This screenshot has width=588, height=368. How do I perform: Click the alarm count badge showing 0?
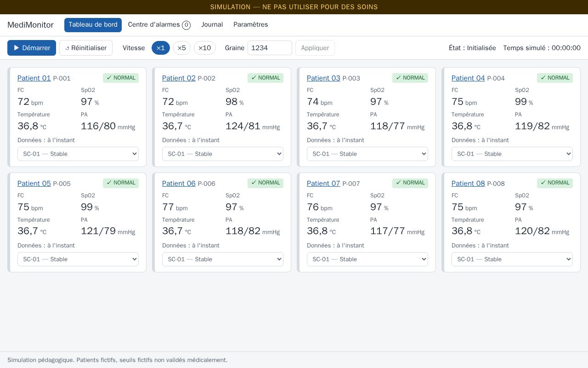[186, 25]
